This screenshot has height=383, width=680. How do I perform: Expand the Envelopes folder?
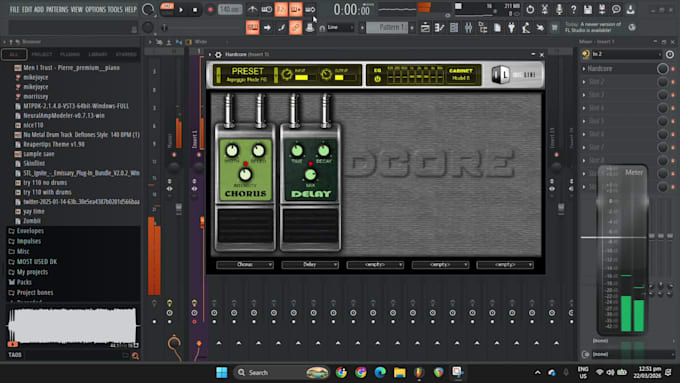(30, 231)
